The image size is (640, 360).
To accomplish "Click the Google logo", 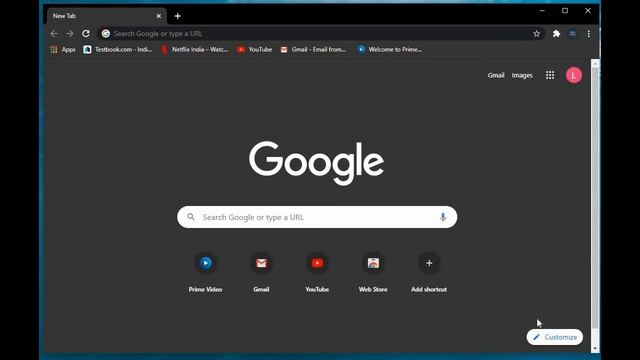I will [316, 163].
